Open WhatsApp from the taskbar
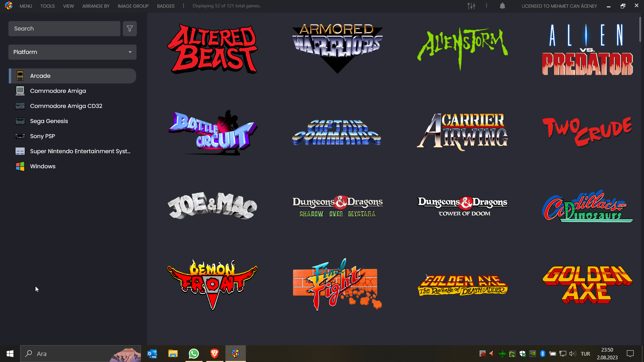 coord(194,354)
